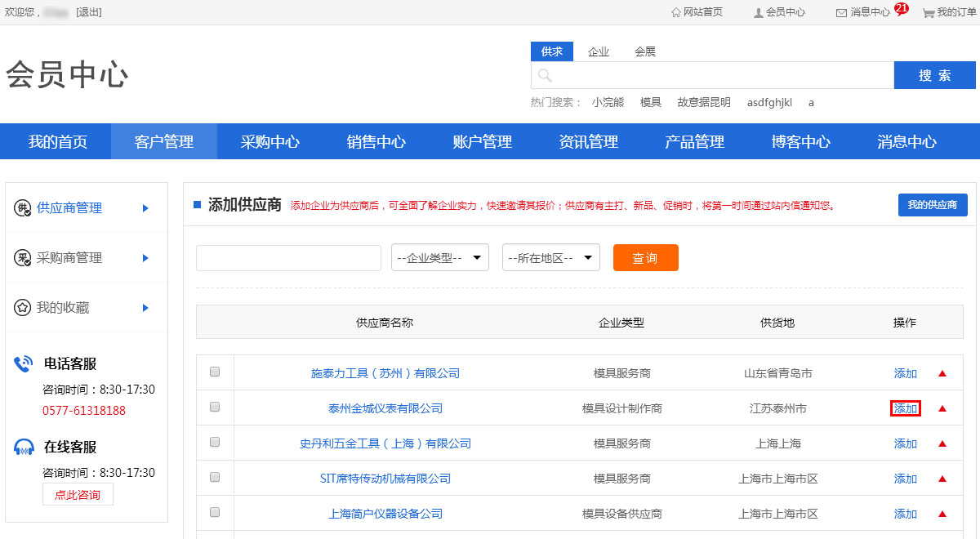Click hot search term 故意据昆明
The height and width of the screenshot is (539, 980).
(x=704, y=102)
